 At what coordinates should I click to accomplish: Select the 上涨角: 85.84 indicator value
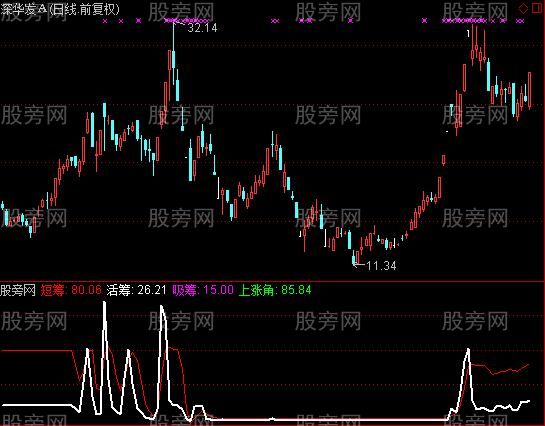point(275,290)
